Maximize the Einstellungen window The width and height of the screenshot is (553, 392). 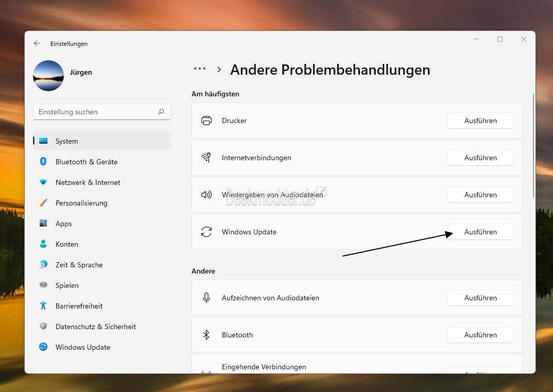pyautogui.click(x=500, y=39)
